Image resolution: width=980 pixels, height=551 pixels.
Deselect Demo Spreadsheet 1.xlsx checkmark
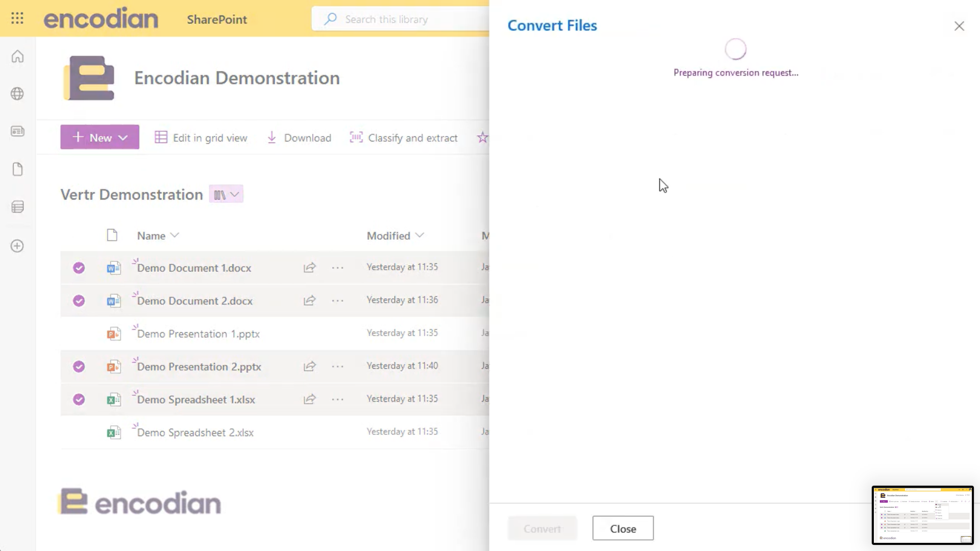pyautogui.click(x=79, y=399)
